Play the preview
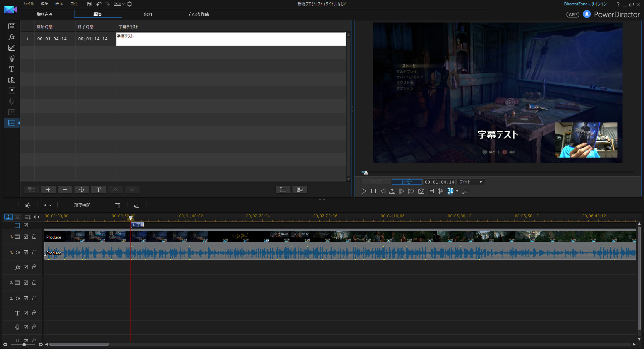Screen dimensions: 644x349 tap(364, 191)
